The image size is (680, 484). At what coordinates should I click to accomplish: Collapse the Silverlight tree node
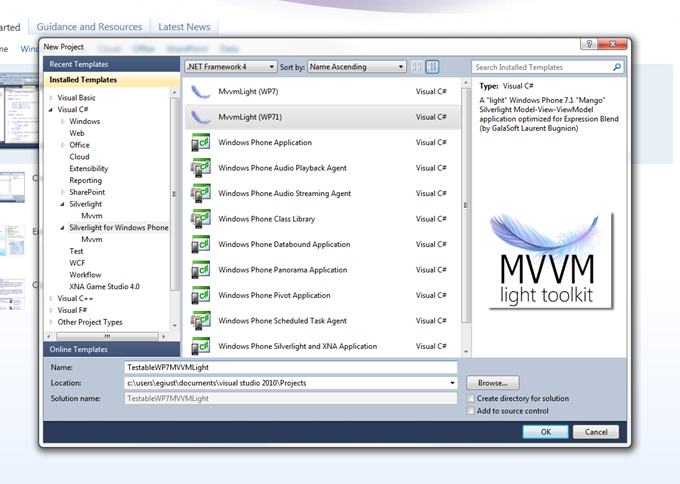(x=63, y=204)
